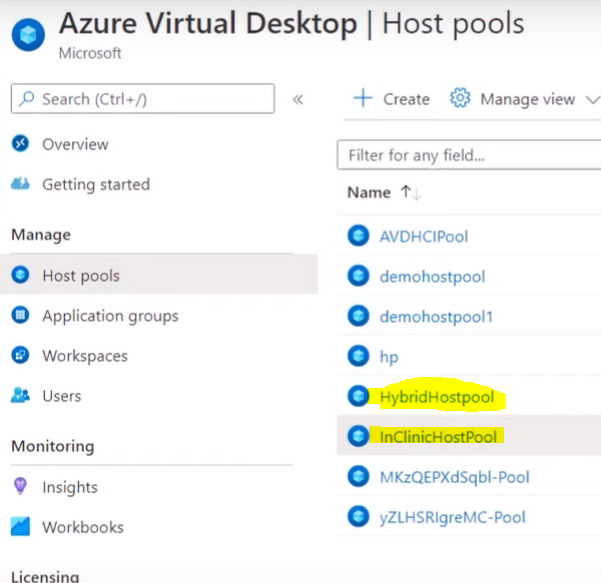The image size is (601, 583).
Task: Expand the Manage view dropdown chevron
Action: coord(593,100)
